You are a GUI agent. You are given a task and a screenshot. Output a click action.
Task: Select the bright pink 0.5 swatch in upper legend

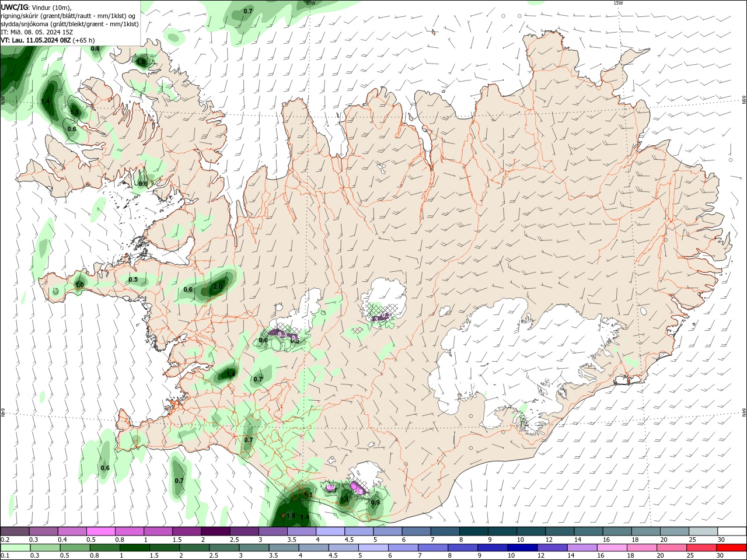[x=100, y=531]
